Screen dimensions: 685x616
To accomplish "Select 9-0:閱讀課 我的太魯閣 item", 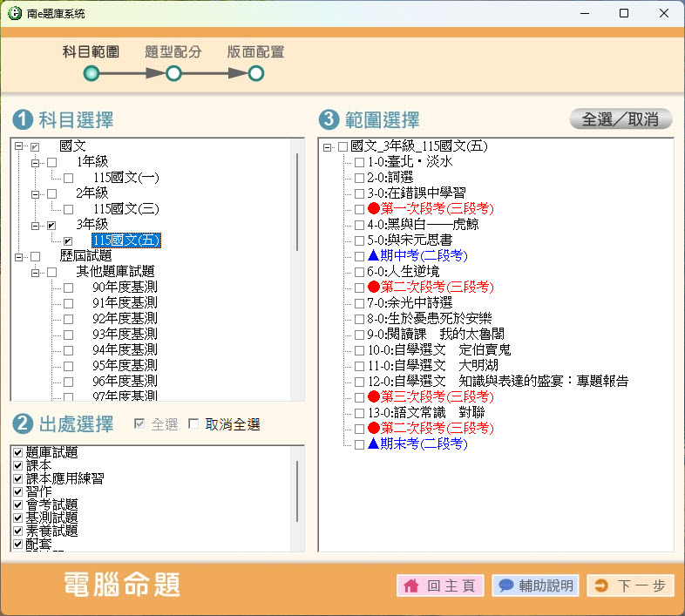I will pyautogui.click(x=436, y=335).
